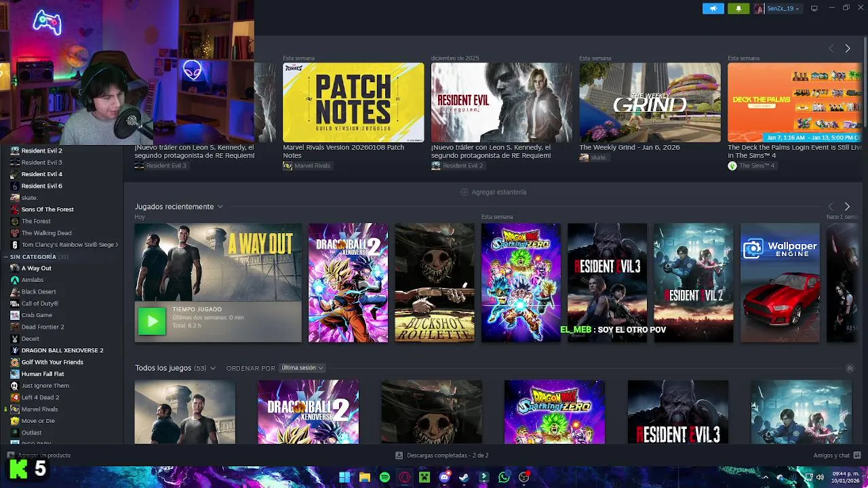Image resolution: width=868 pixels, height=488 pixels.
Task: Open Resident Evil 2 recent cover
Action: tap(693, 283)
